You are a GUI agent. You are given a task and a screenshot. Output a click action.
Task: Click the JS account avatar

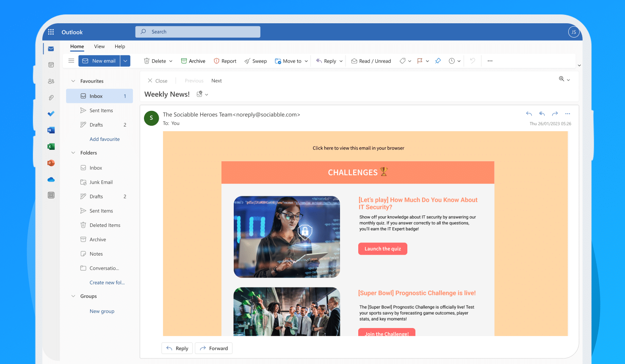pos(573,32)
